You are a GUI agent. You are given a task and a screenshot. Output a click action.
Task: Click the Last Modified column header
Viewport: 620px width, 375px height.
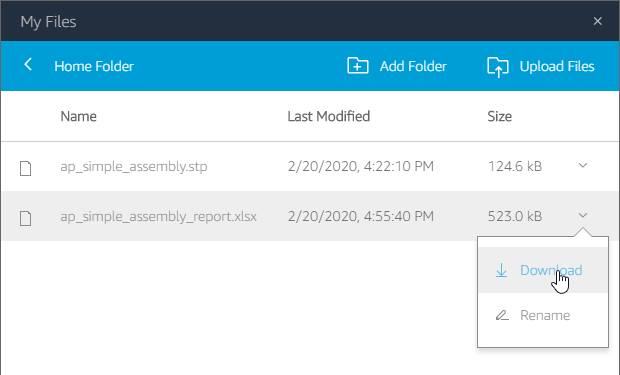(329, 116)
